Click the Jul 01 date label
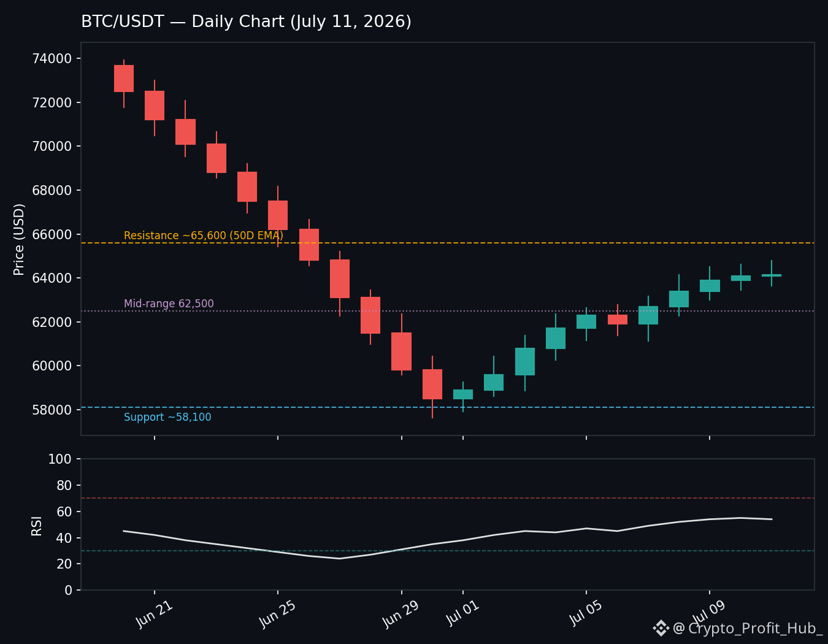 pyautogui.click(x=463, y=614)
